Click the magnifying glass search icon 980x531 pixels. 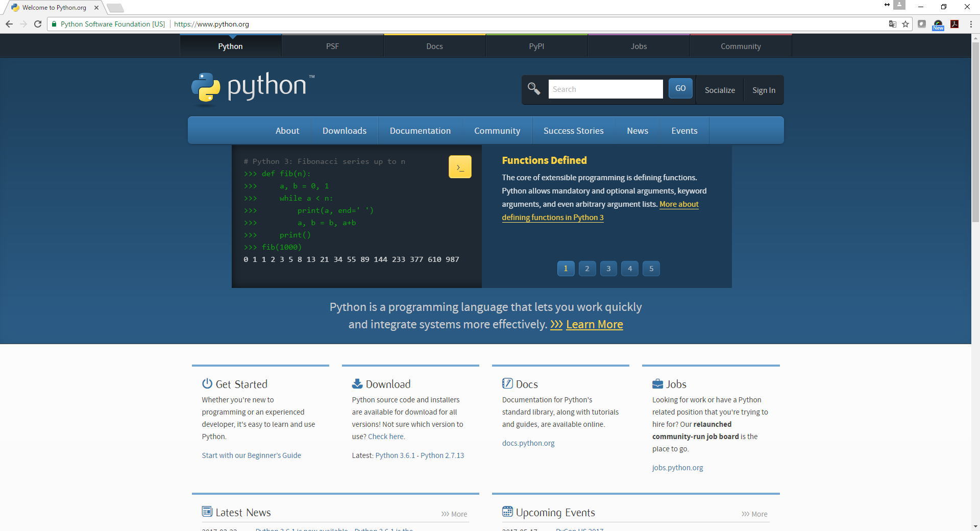(534, 89)
